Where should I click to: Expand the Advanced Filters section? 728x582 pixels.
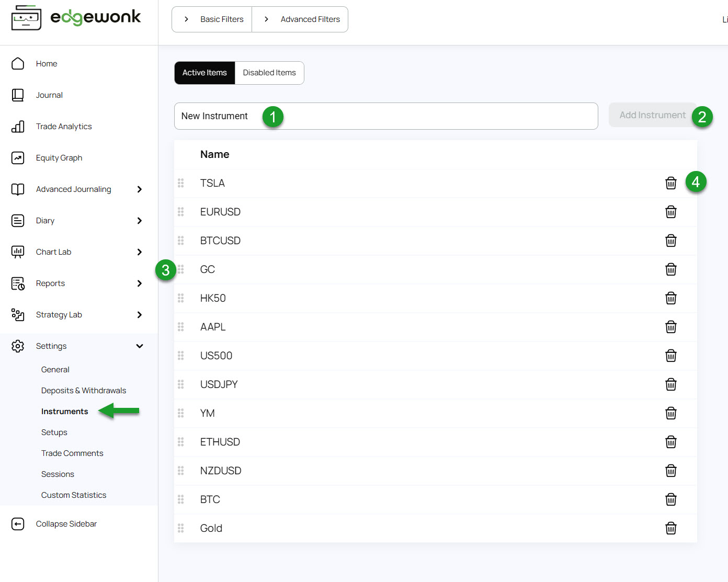(301, 19)
